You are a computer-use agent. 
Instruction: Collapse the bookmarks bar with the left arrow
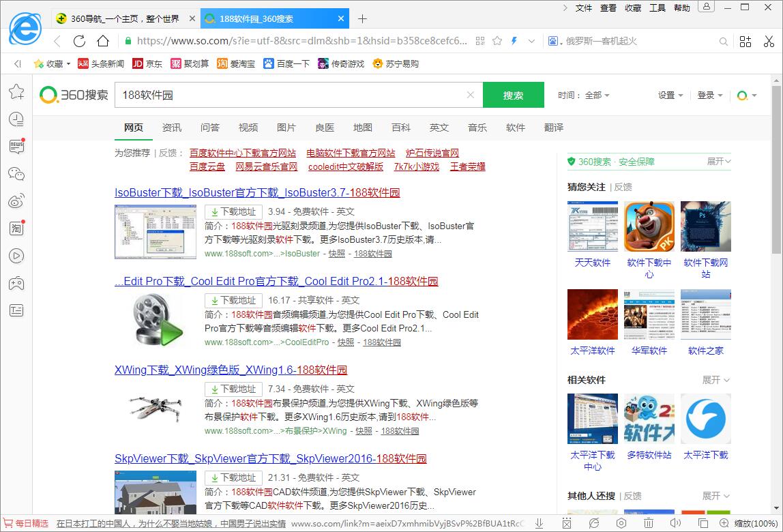coord(18,63)
